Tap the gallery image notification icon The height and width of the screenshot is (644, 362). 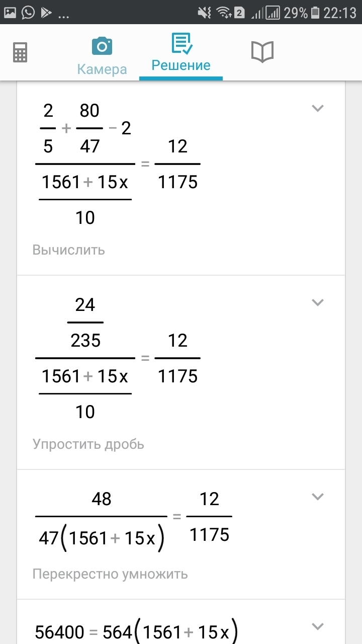(x=10, y=12)
